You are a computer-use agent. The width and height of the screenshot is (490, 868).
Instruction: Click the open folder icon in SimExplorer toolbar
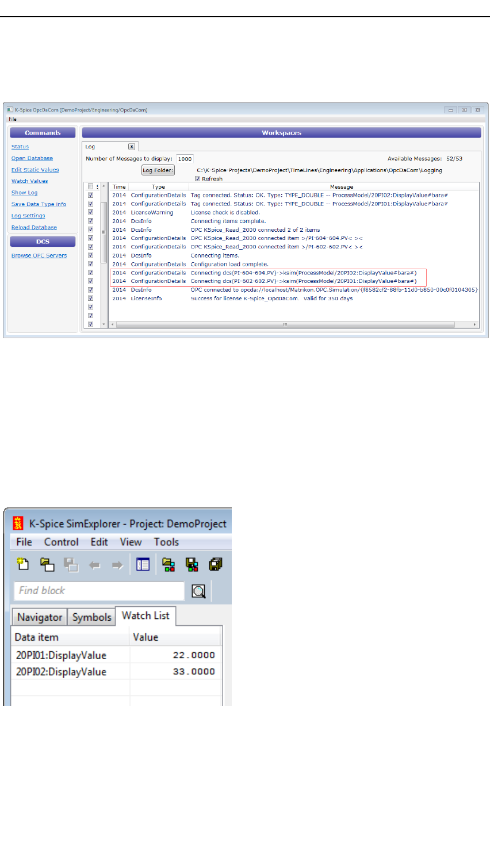pos(47,564)
